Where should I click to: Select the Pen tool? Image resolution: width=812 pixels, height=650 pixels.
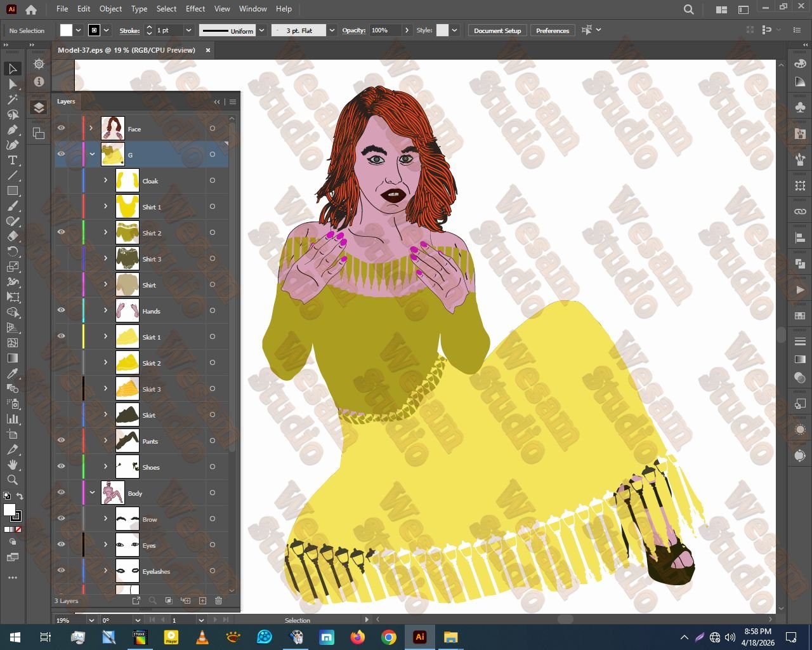pos(13,129)
